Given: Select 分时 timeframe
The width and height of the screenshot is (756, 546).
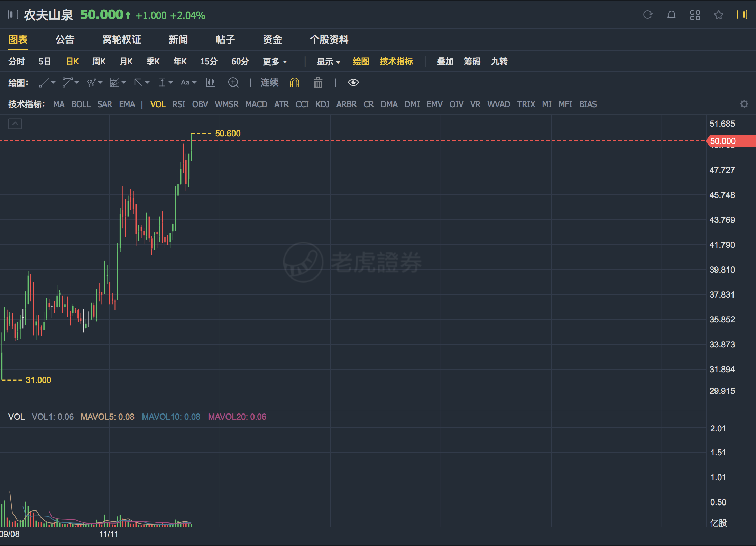Looking at the screenshot, I should tap(17, 62).
